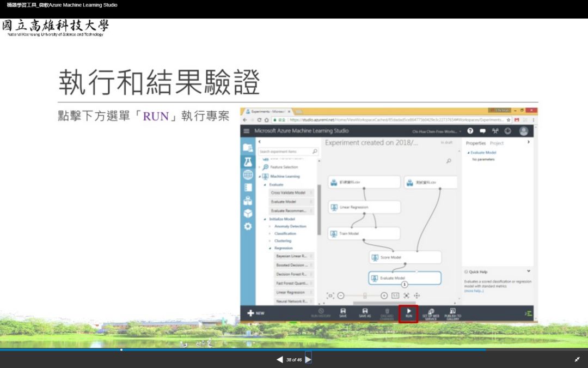Click output port of Evaluate Model node
588x368 pixels.
[x=405, y=285]
